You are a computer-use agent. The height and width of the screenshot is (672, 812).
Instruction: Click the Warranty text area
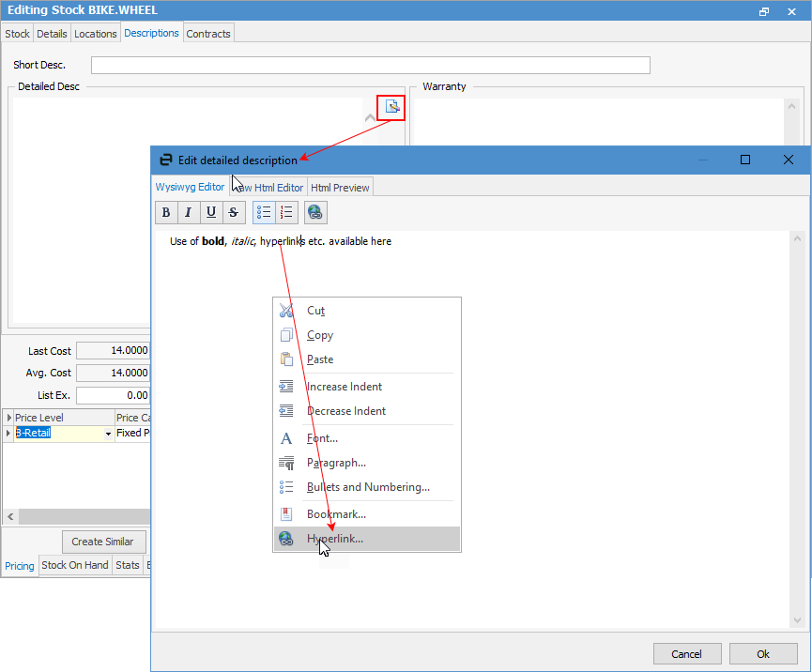(599, 122)
